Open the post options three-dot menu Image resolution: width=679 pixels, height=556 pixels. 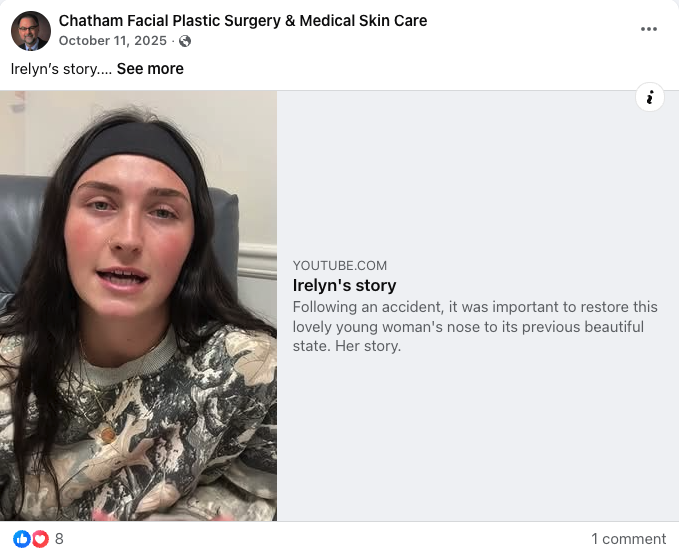tap(649, 29)
